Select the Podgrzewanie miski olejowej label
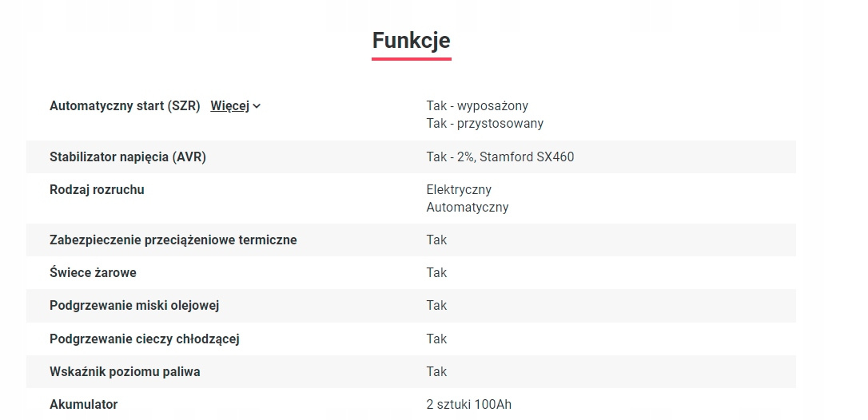This screenshot has height=420, width=868. click(x=134, y=306)
